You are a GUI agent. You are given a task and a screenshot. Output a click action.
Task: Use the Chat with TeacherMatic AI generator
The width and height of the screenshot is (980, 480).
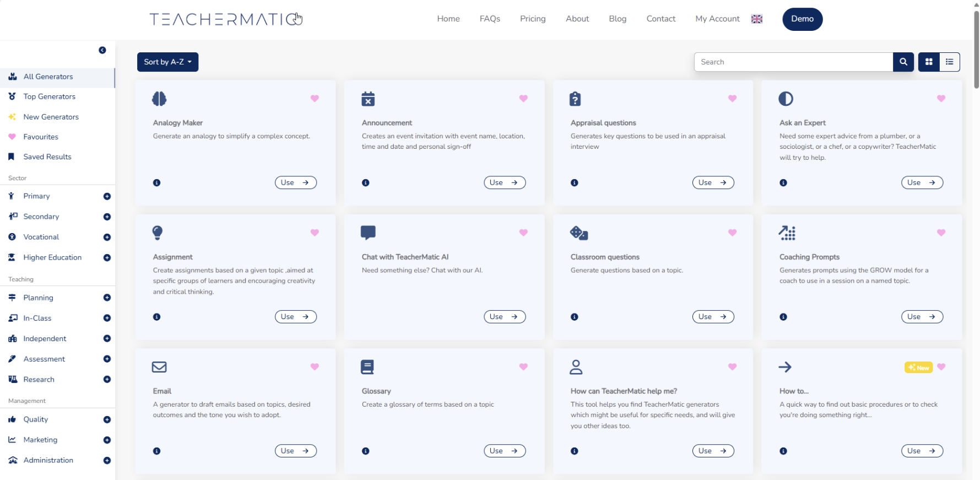point(505,317)
